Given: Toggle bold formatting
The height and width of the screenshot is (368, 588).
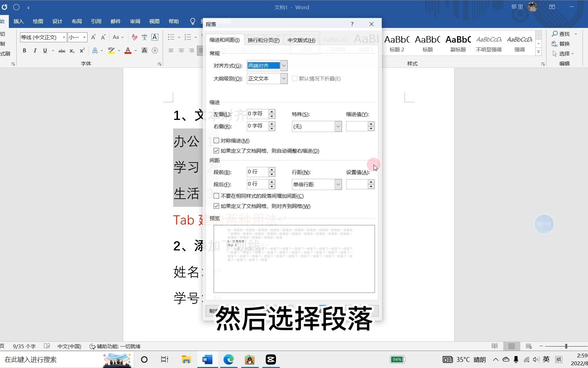Looking at the screenshot, I should pyautogui.click(x=24, y=50).
